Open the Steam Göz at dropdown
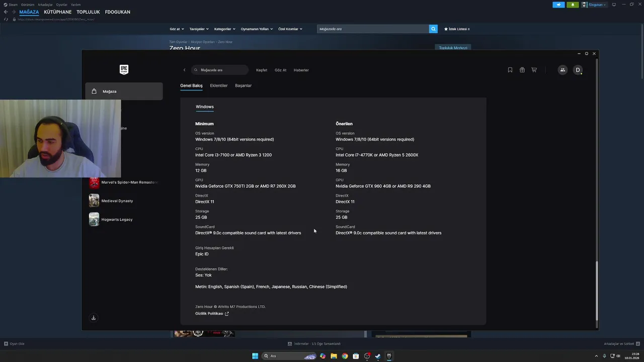 click(177, 29)
